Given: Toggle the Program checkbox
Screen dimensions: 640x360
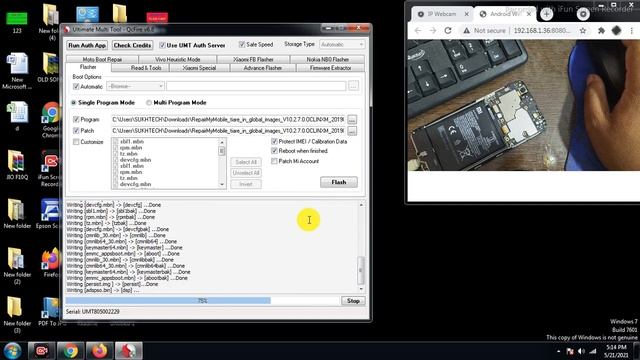Looking at the screenshot, I should click(x=76, y=119).
